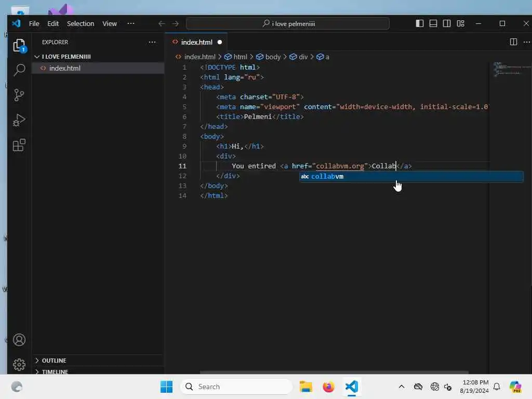This screenshot has width=532, height=399.
Task: Open the Copilot icon in taskbar
Action: (515, 387)
